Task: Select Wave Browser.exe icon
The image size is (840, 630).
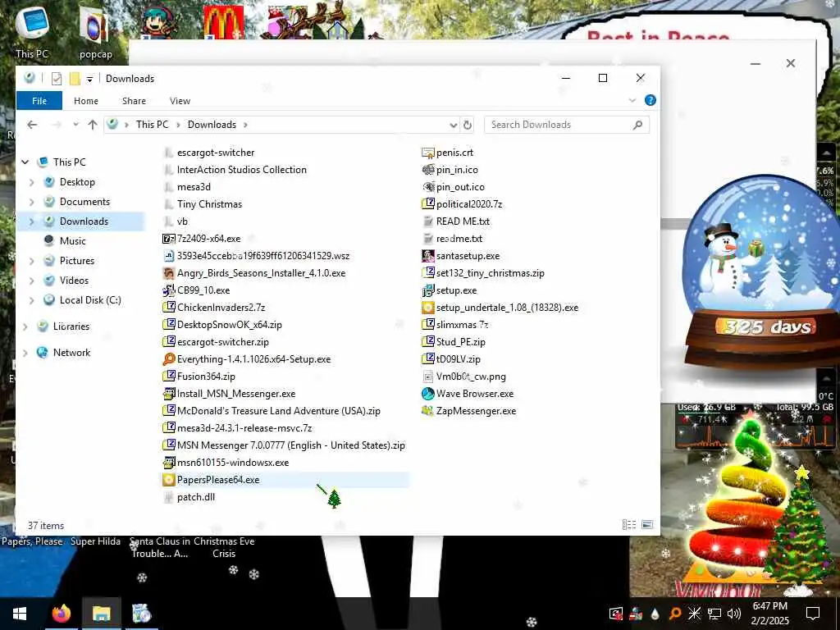Action: click(428, 394)
